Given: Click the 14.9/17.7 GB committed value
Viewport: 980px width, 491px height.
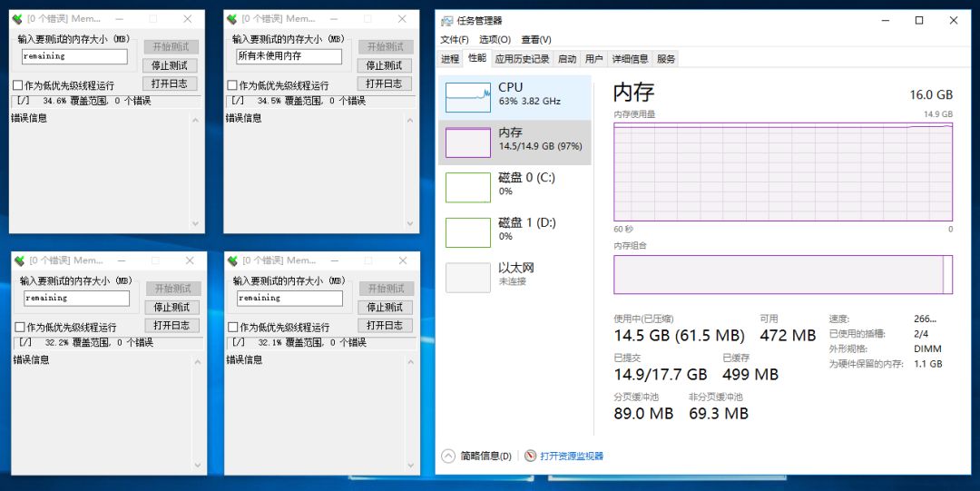Looking at the screenshot, I should 661,375.
